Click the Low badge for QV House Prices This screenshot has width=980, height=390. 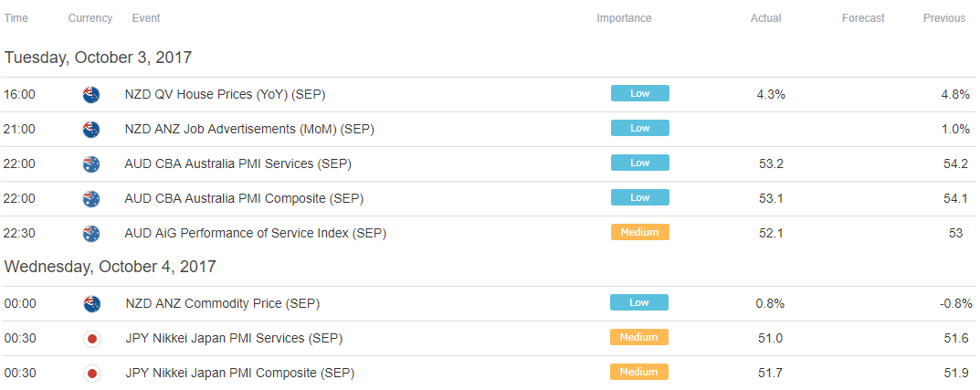[640, 93]
